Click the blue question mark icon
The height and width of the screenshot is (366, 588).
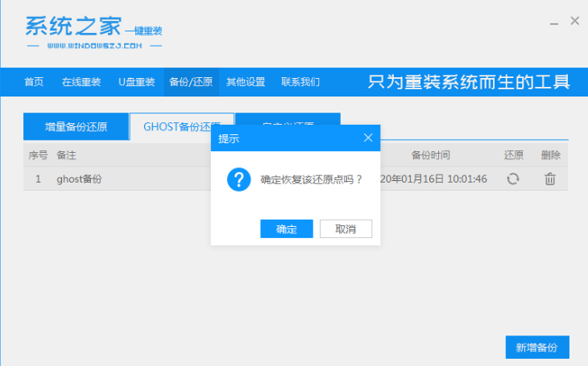238,179
